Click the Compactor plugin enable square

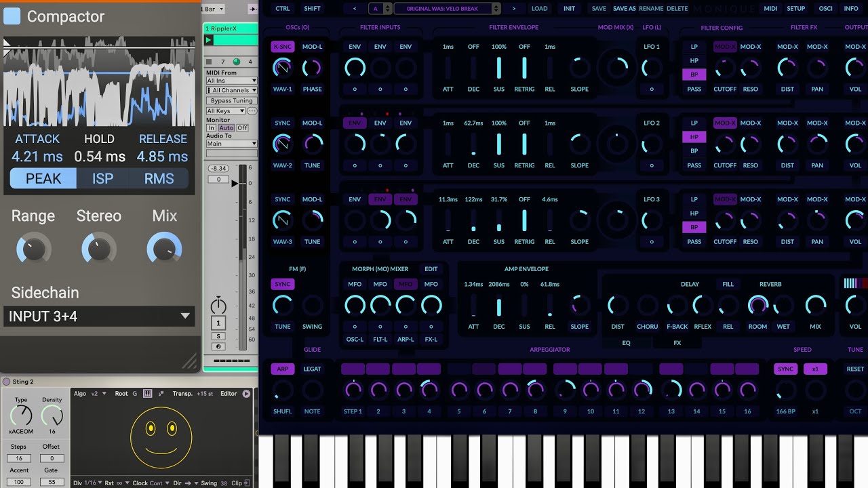click(x=12, y=16)
